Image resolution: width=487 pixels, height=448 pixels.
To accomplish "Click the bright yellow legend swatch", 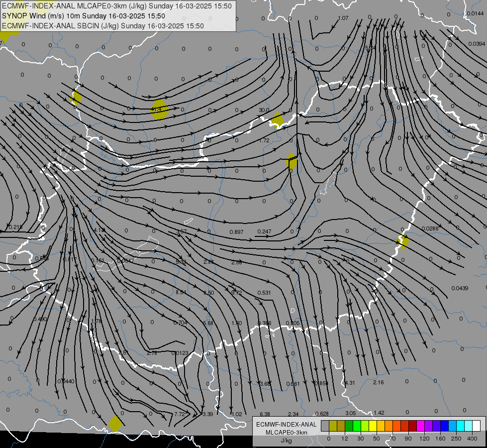I will [x=373, y=426].
